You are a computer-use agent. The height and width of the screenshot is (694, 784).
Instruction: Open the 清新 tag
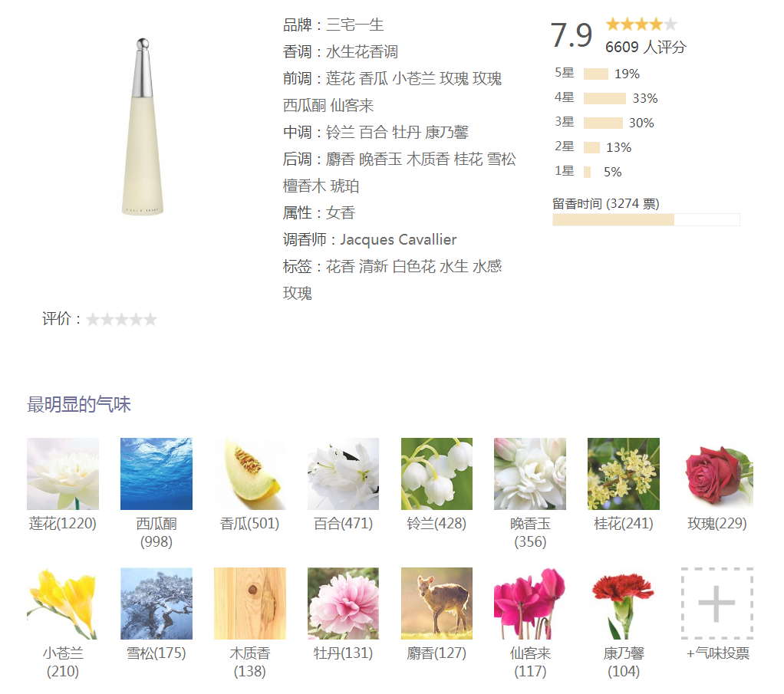click(x=374, y=266)
